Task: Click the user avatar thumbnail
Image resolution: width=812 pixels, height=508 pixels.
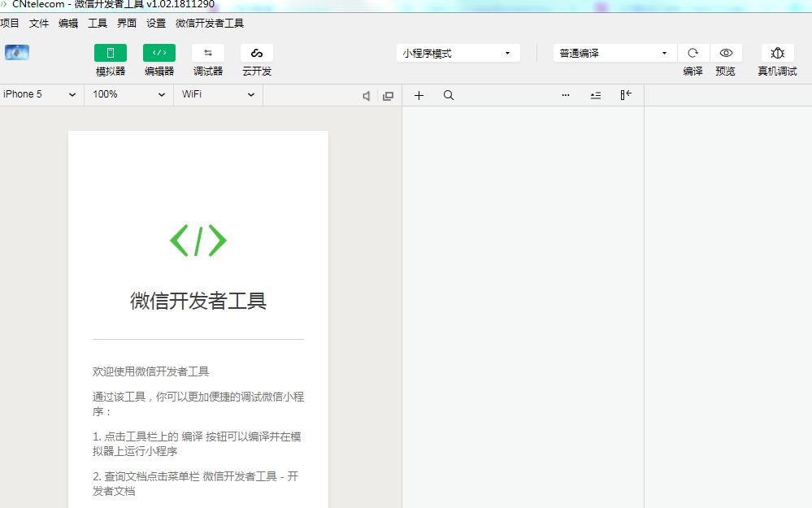Action: [x=17, y=52]
